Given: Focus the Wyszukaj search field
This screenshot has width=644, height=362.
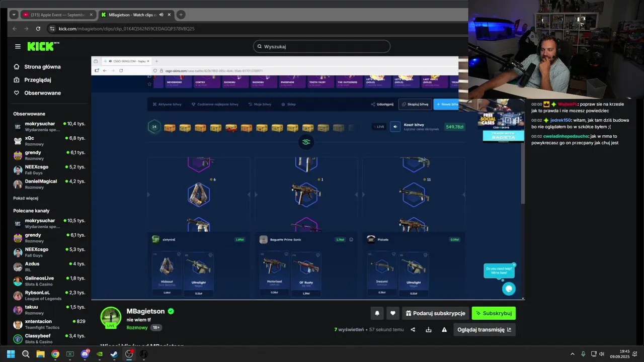Looking at the screenshot, I should (x=321, y=46).
